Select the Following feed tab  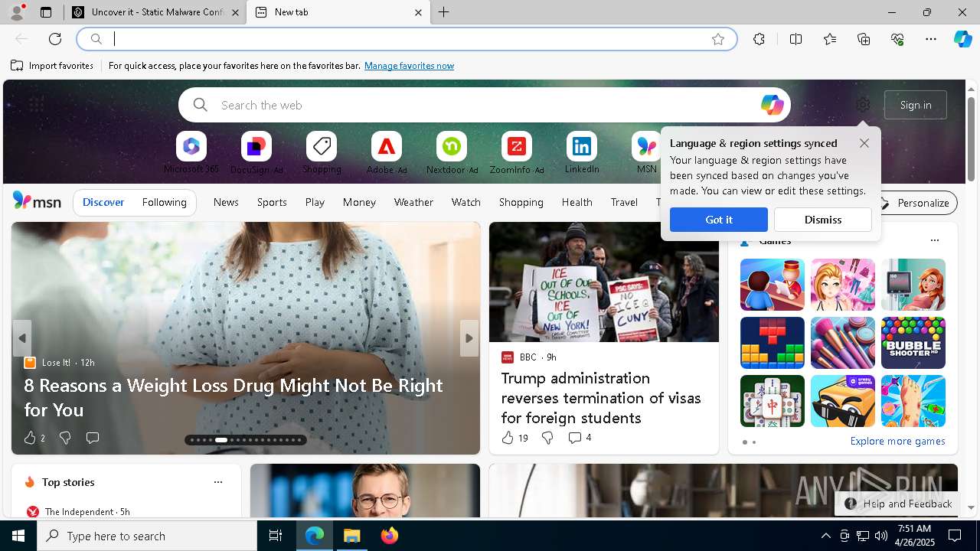pyautogui.click(x=164, y=202)
